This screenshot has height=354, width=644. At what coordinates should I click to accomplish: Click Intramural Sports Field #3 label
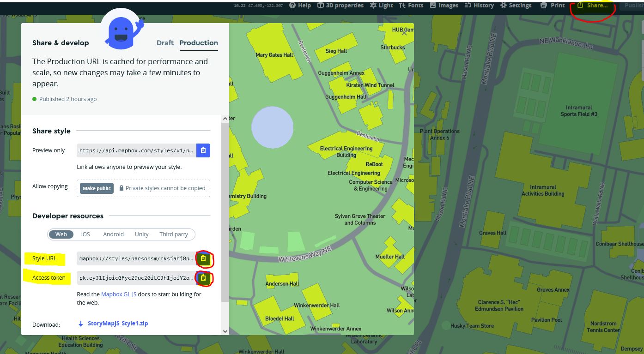click(579, 111)
